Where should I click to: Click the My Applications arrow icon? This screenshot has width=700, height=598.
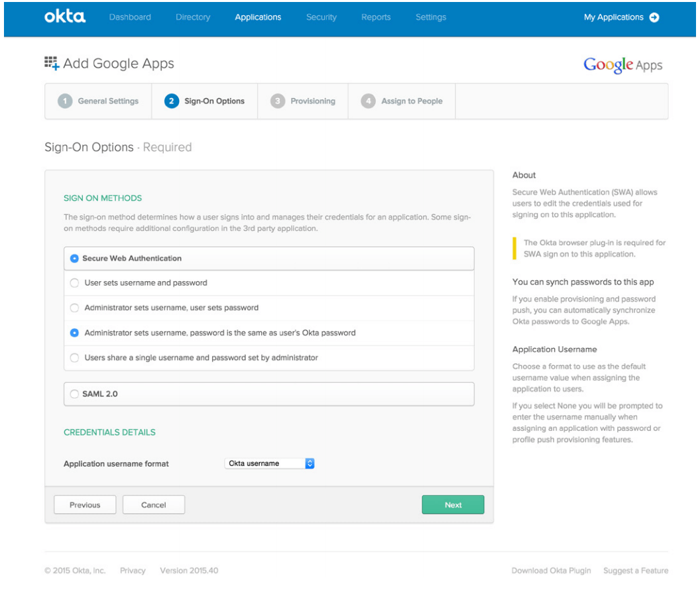tap(654, 17)
